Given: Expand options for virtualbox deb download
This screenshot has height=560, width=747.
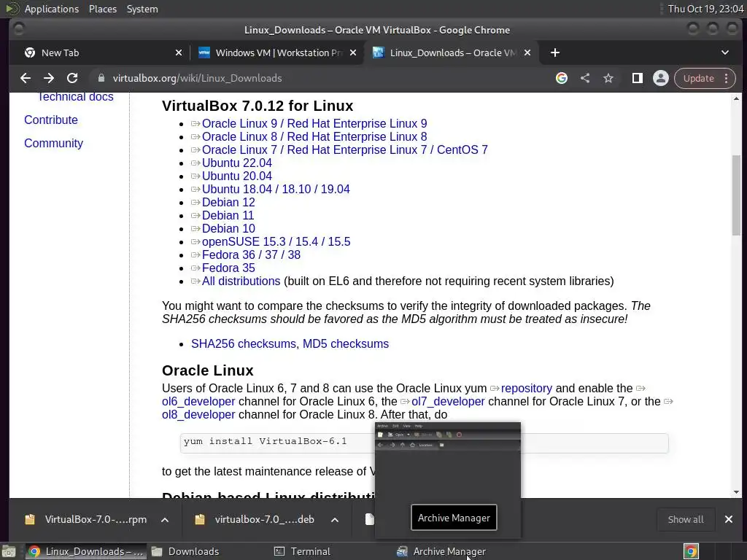Looking at the screenshot, I should (x=335, y=519).
